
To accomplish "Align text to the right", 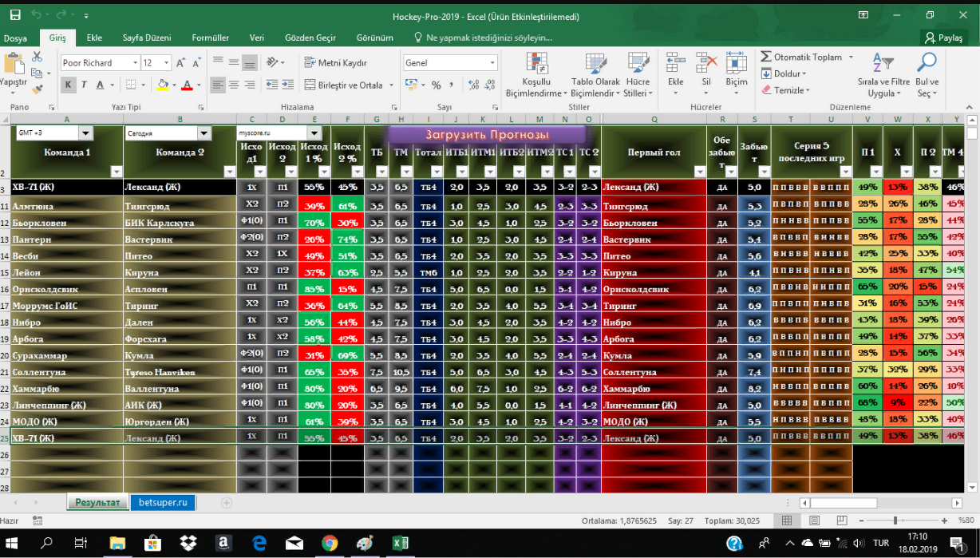I will [x=250, y=85].
